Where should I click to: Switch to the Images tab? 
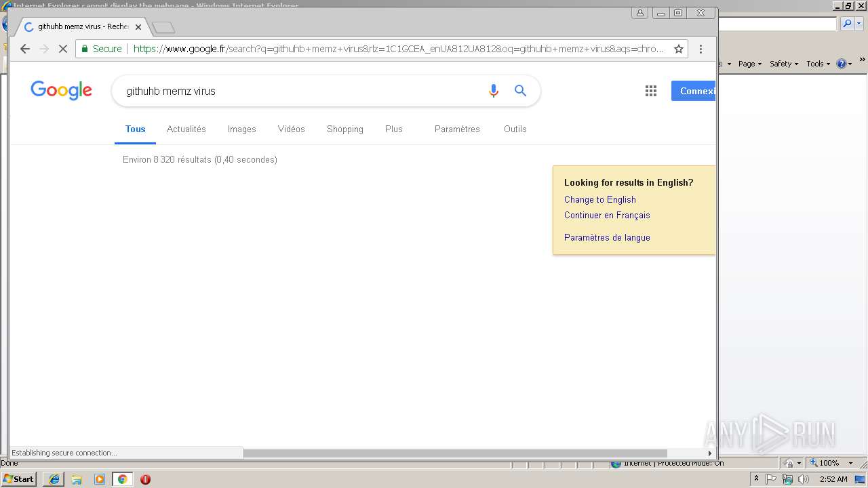click(241, 129)
